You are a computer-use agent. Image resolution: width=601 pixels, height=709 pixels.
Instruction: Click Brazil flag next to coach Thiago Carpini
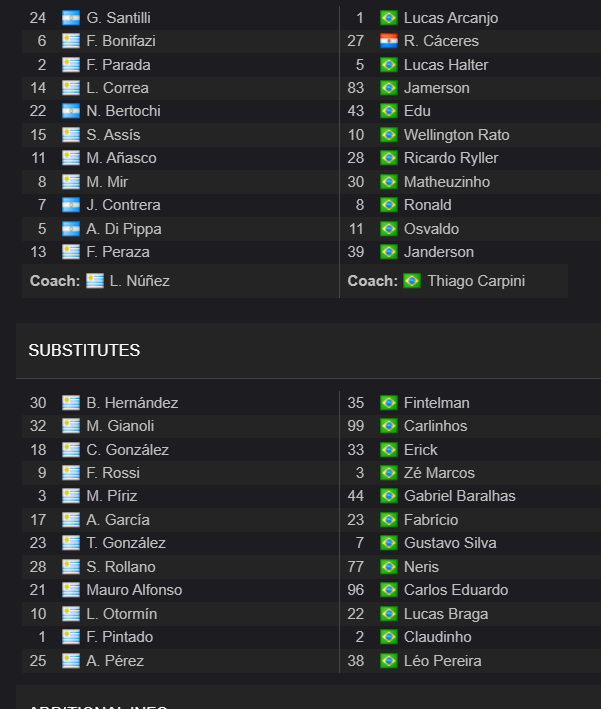412,281
